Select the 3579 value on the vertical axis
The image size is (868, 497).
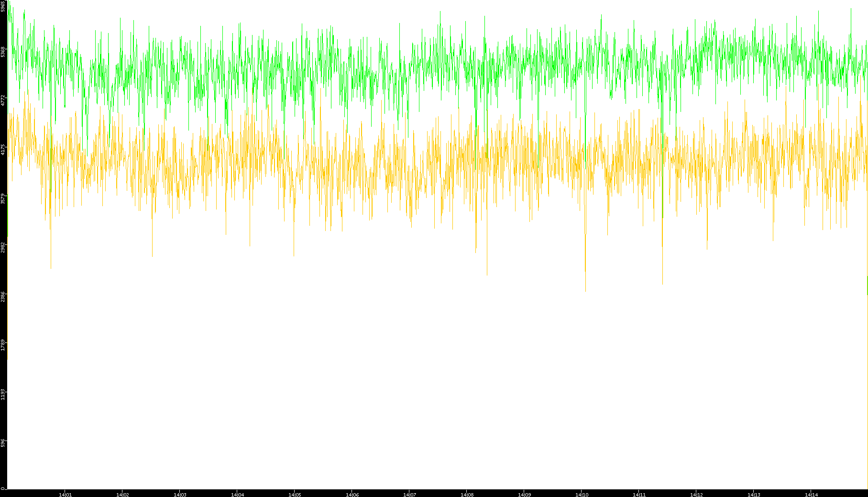[3, 199]
